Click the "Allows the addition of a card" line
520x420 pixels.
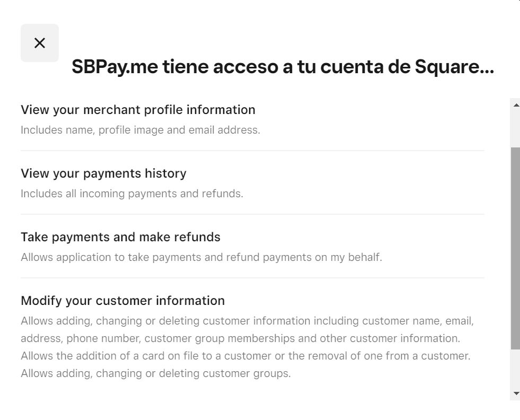click(x=245, y=356)
